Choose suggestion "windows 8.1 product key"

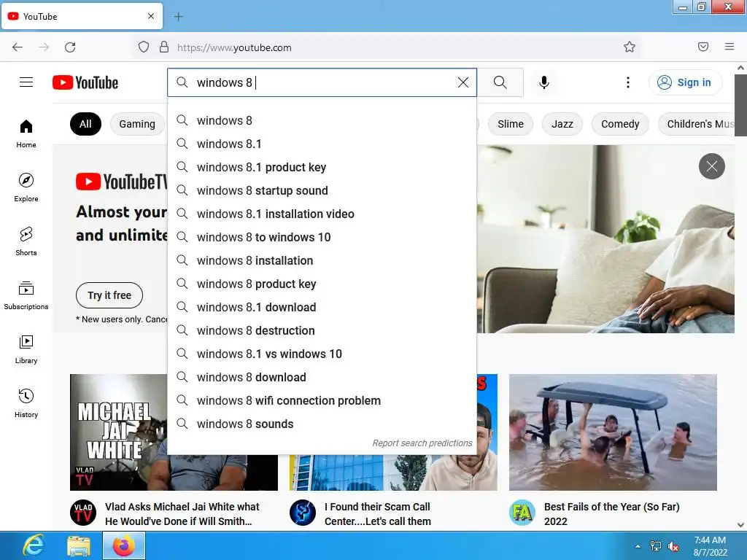pos(322,167)
